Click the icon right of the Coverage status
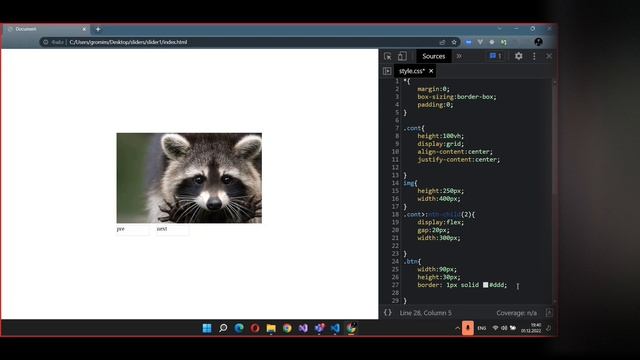This screenshot has height=360, width=640. (x=549, y=313)
